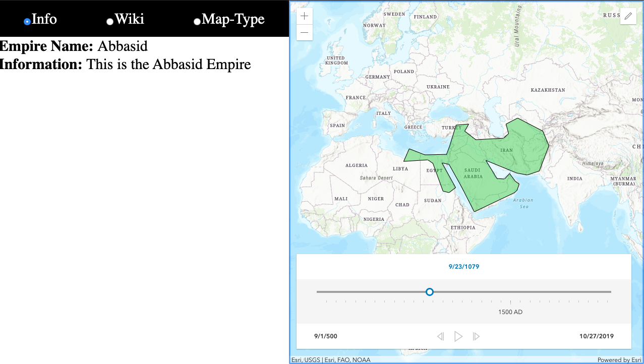Click the time slider track near 1500 AD
Image resolution: width=644 pixels, height=364 pixels.
click(510, 292)
